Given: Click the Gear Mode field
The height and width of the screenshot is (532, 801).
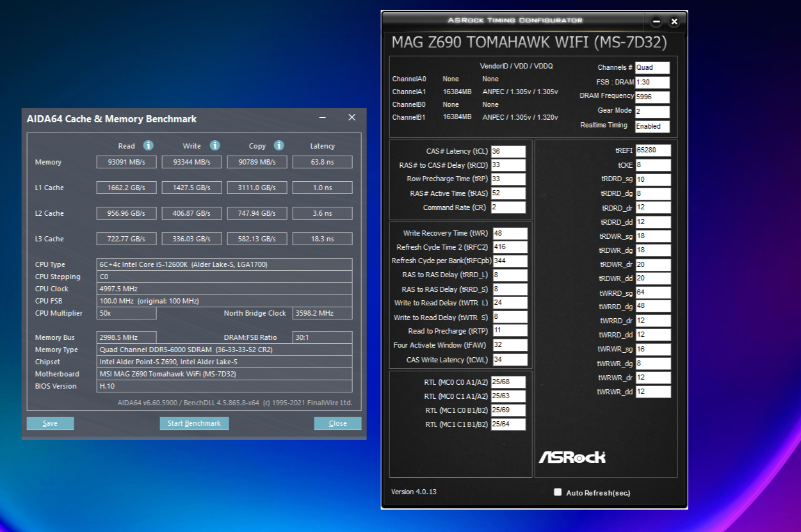Looking at the screenshot, I should point(652,111).
